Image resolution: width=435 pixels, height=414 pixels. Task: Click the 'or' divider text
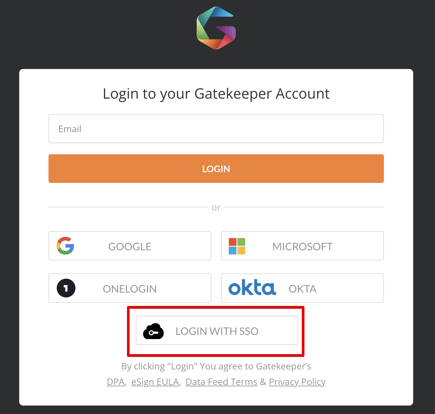tap(216, 208)
